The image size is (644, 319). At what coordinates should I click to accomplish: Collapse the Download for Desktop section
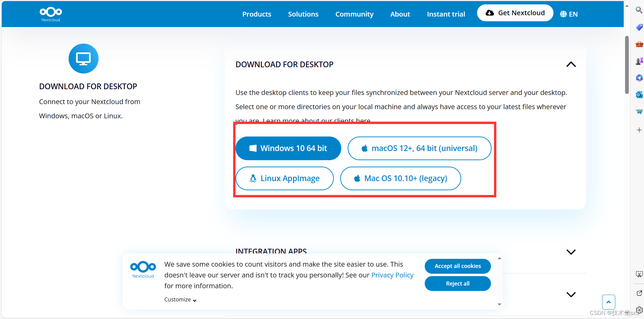571,64
